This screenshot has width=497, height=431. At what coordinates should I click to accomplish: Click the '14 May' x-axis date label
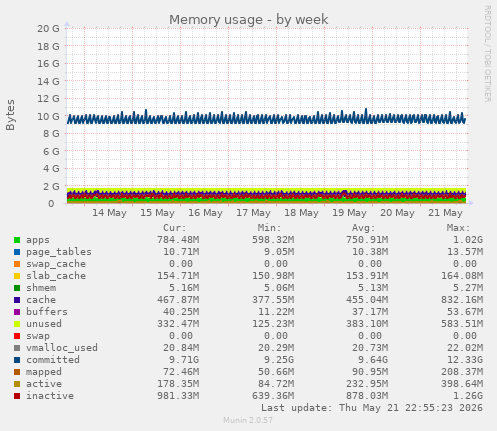109,213
